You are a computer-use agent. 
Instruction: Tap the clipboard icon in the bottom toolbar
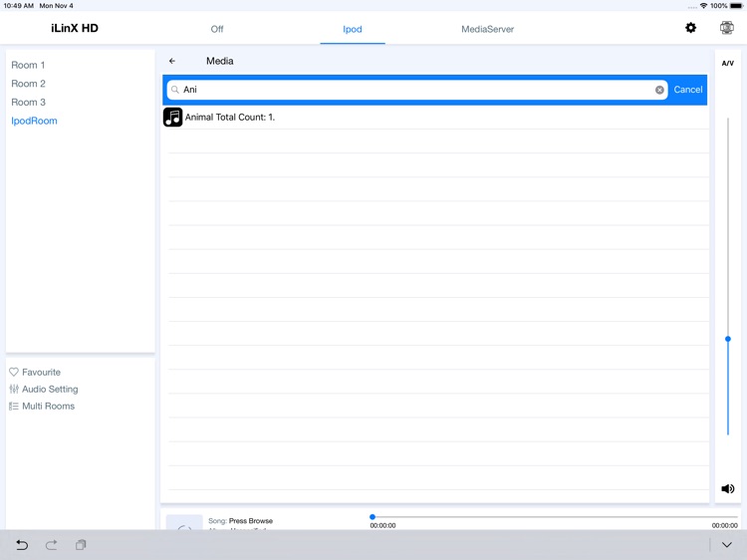81,545
